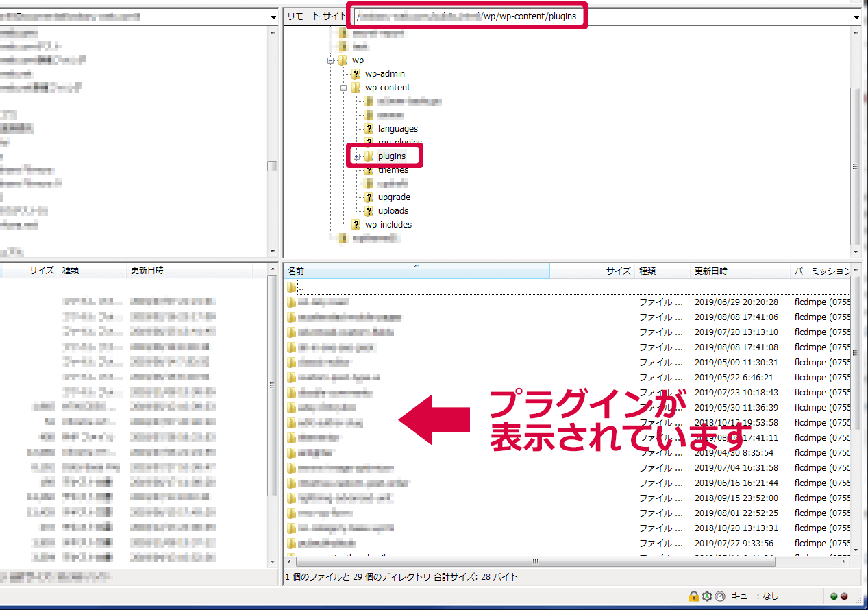Open the remote site path dropdown
Screen dimensions: 868x610
click(x=856, y=17)
